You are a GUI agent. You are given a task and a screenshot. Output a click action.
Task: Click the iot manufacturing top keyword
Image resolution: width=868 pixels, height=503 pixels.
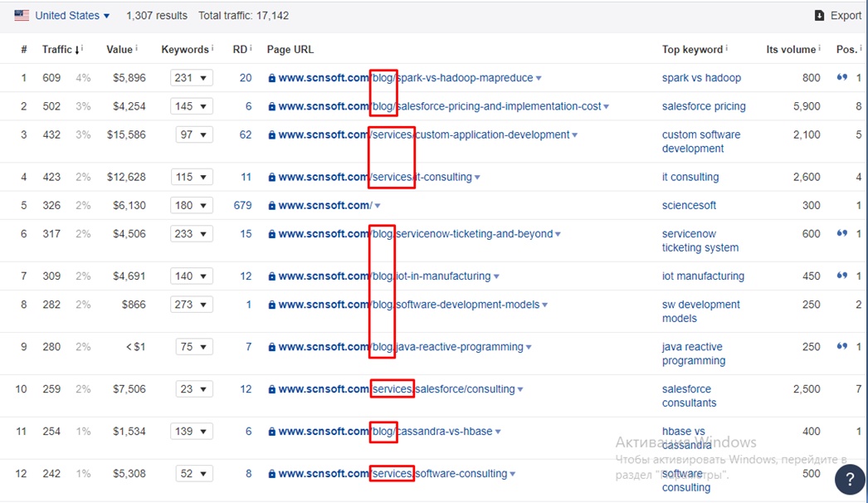click(703, 276)
